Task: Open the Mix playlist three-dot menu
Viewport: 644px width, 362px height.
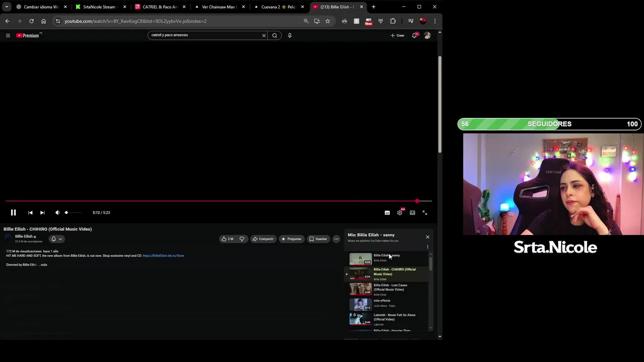Action: 428,247
